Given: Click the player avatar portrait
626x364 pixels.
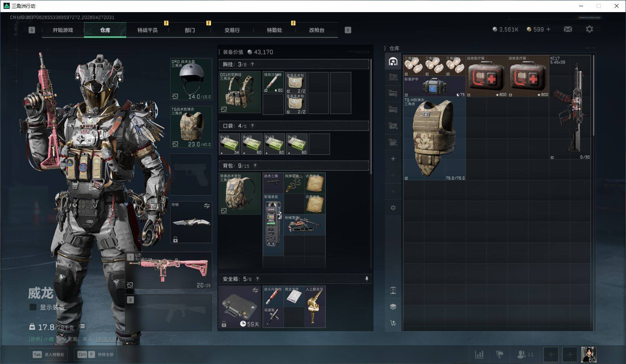Looking at the screenshot, I should [x=588, y=354].
